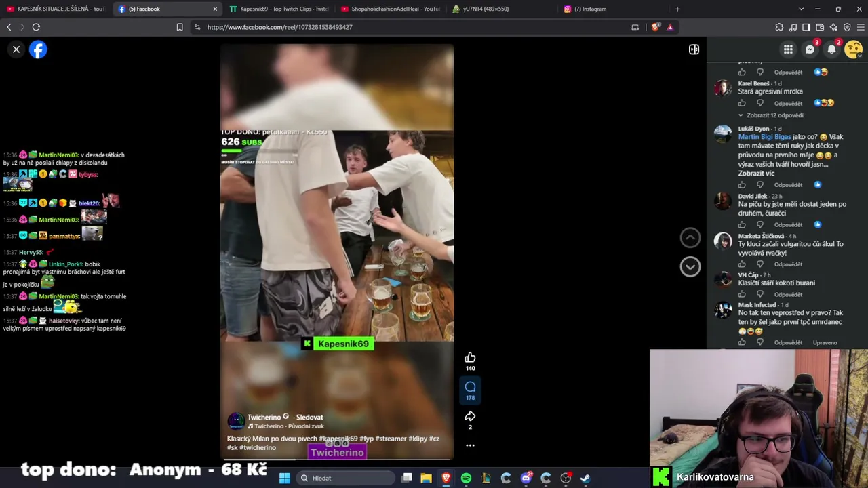Image resolution: width=868 pixels, height=488 pixels.
Task: View the Upraveno edit history on Mask Infected's comment
Action: coord(825,343)
